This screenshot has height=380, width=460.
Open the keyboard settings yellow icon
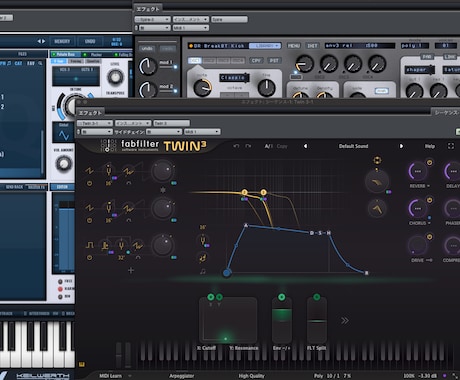82,364
